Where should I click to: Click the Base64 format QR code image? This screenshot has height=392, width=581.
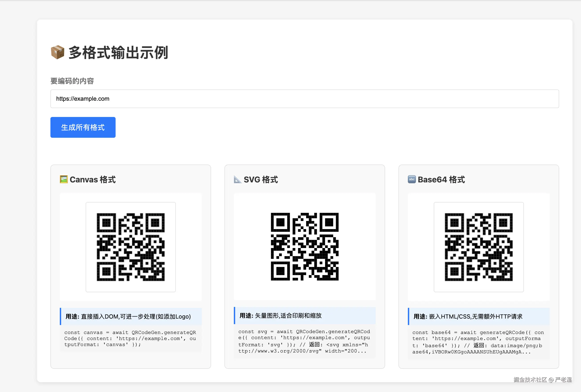(x=478, y=247)
